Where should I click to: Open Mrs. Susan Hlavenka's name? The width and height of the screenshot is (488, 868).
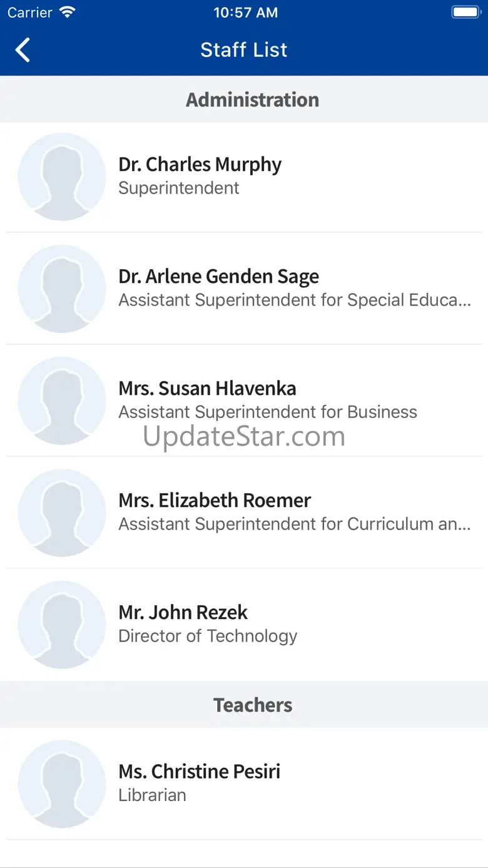208,389
